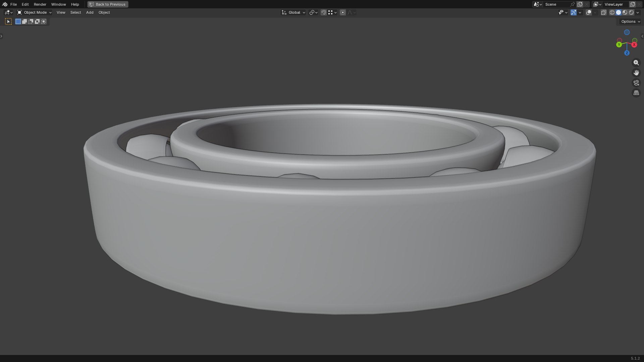Open the transform pivot point dropdown
Viewport: 644px width, 362px height.
point(313,12)
